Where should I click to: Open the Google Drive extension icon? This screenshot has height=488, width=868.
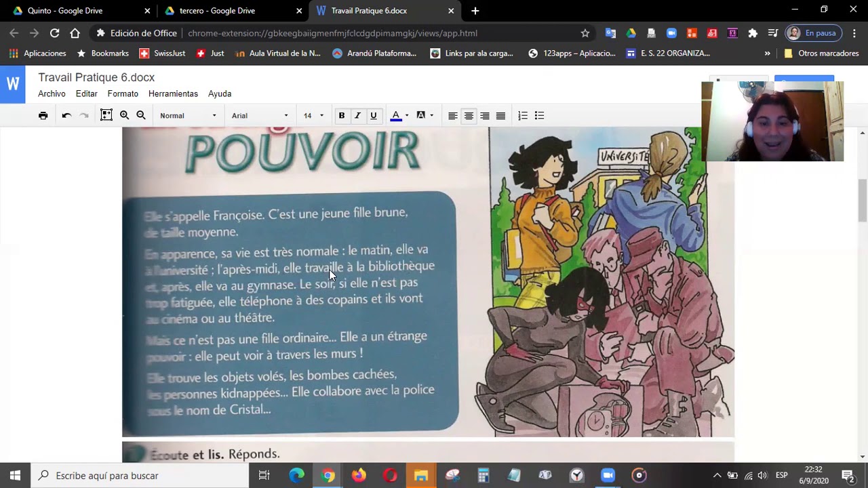pos(631,33)
